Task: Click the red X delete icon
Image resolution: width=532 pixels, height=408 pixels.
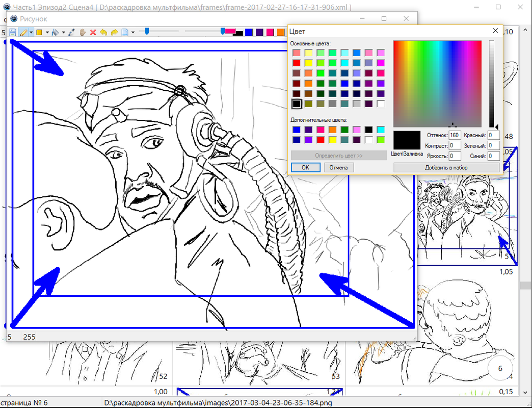Action: [x=93, y=32]
